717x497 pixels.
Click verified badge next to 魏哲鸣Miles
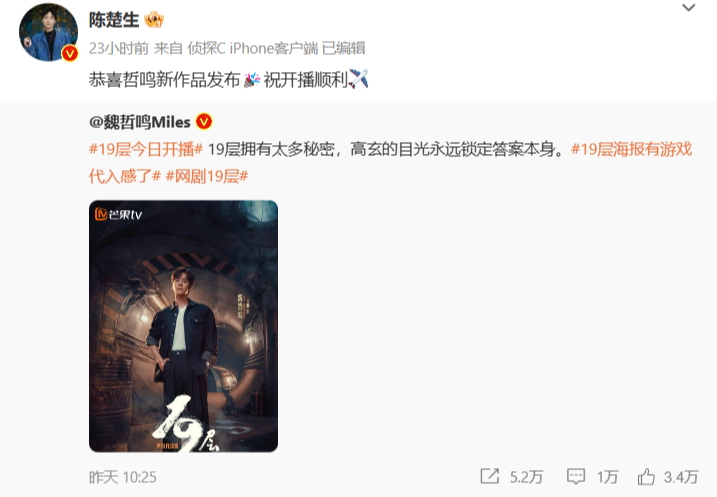204,122
